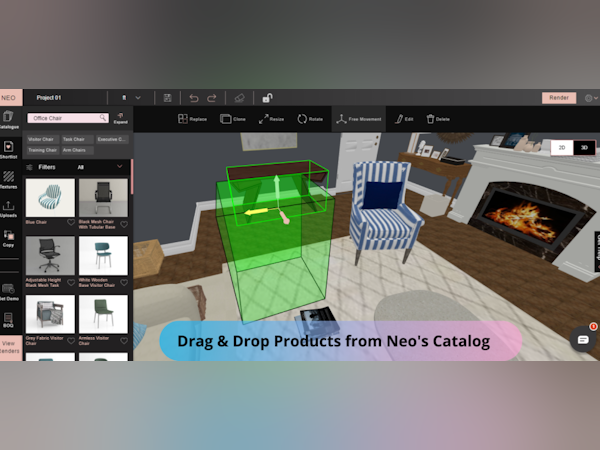Image resolution: width=600 pixels, height=450 pixels.
Task: Click the Get Demo sidebar icon
Action: pos(8,292)
